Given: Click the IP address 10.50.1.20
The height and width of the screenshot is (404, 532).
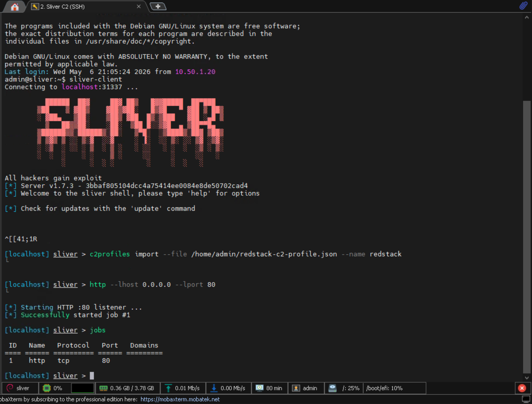Looking at the screenshot, I should (195, 72).
